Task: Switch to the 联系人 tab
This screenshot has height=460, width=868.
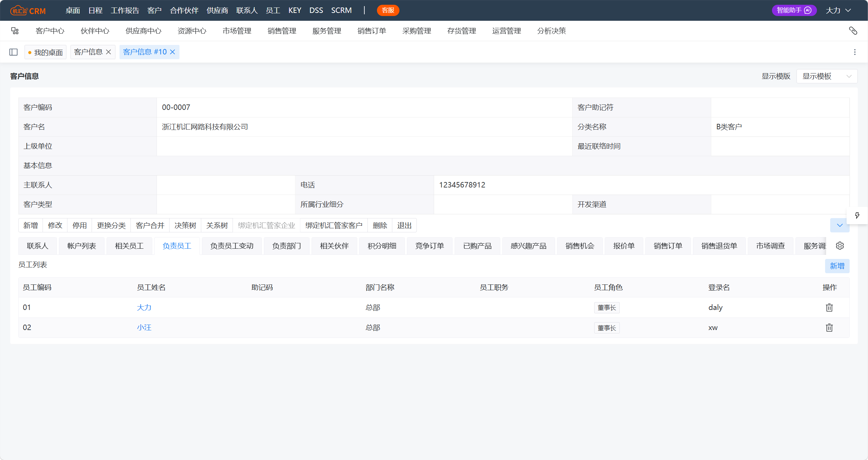Action: [38, 246]
